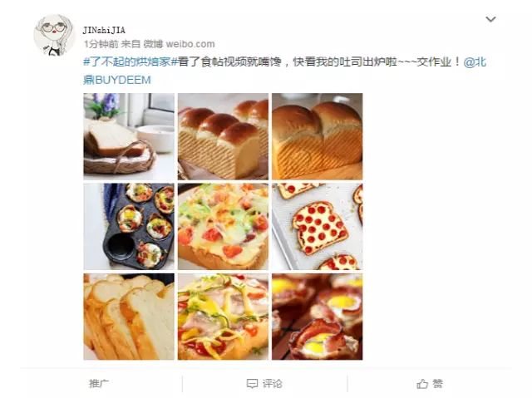Open the golden two-hump toast loaf photo
The height and width of the screenshot is (398, 532).
click(x=318, y=136)
